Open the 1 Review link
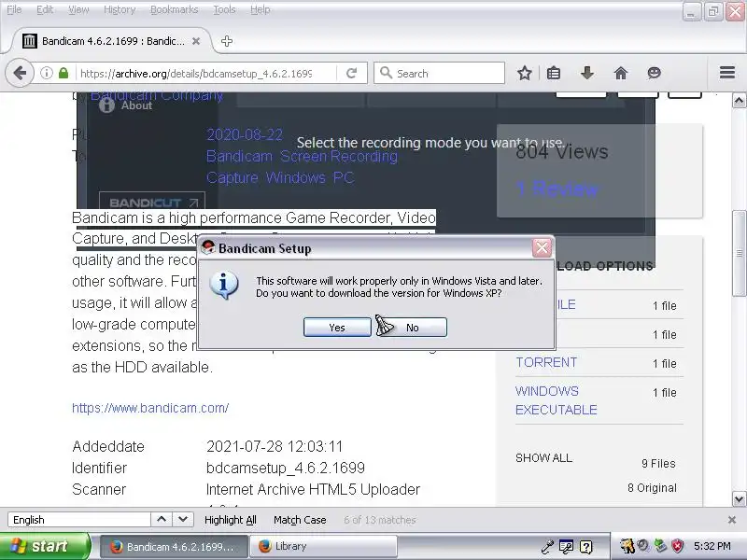Screen dimensions: 747x560 pyautogui.click(x=557, y=189)
